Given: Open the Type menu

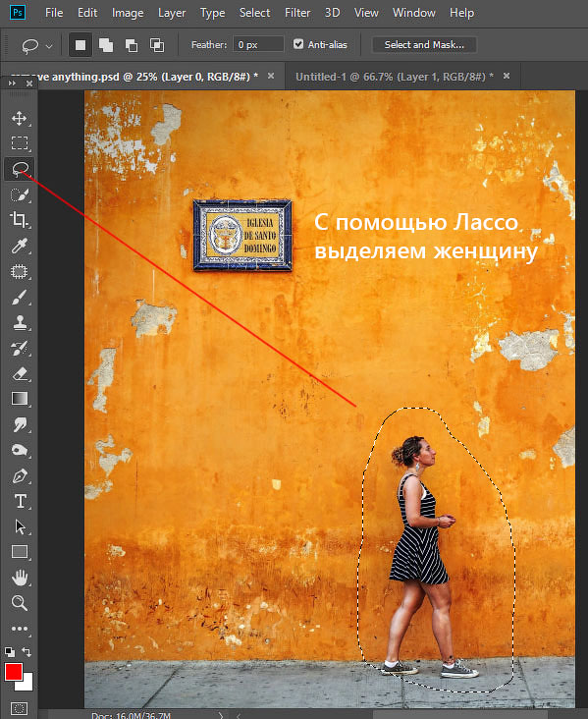Looking at the screenshot, I should pyautogui.click(x=213, y=13).
